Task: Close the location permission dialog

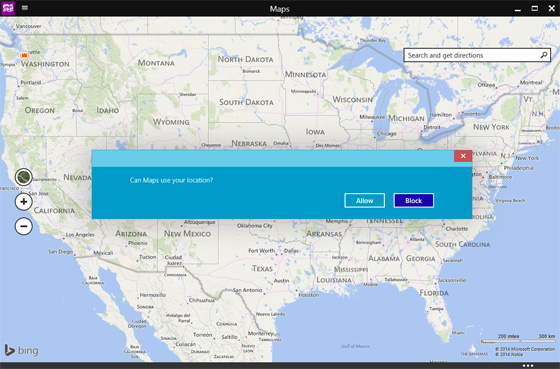Action: coord(463,156)
